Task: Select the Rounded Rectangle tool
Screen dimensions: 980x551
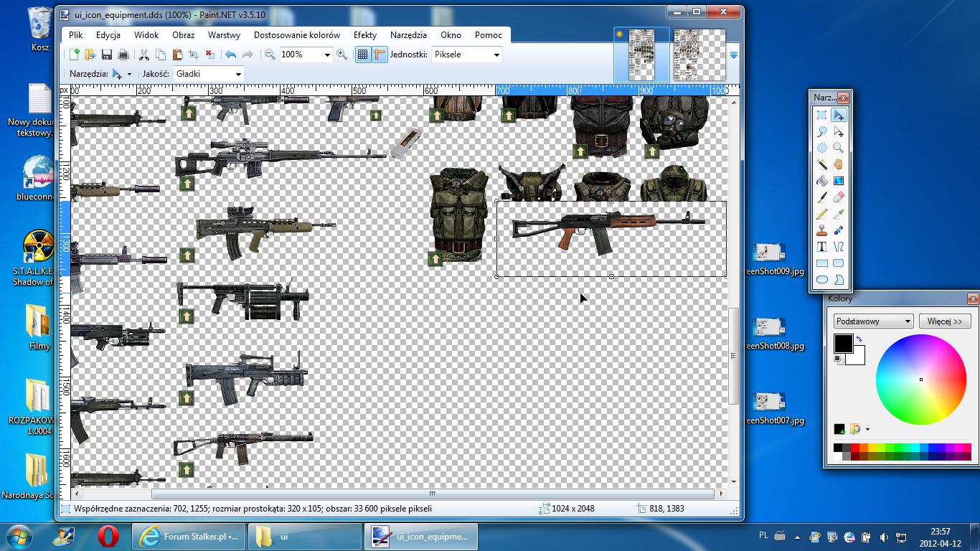Action: pyautogui.click(x=838, y=263)
